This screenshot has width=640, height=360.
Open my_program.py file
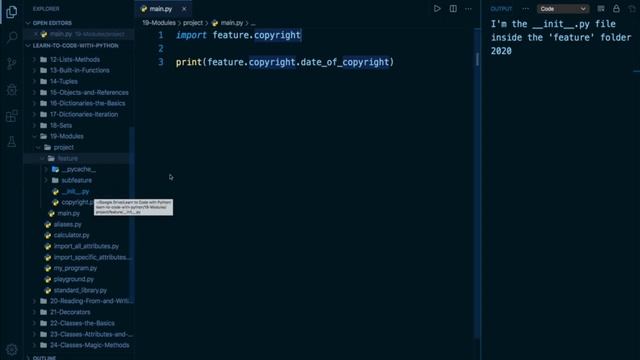click(75, 268)
